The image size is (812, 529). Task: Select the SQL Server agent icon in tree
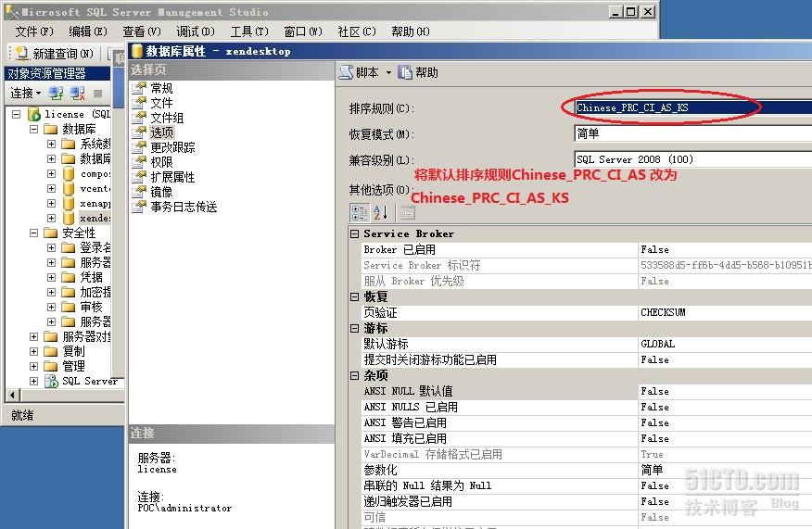point(51,382)
